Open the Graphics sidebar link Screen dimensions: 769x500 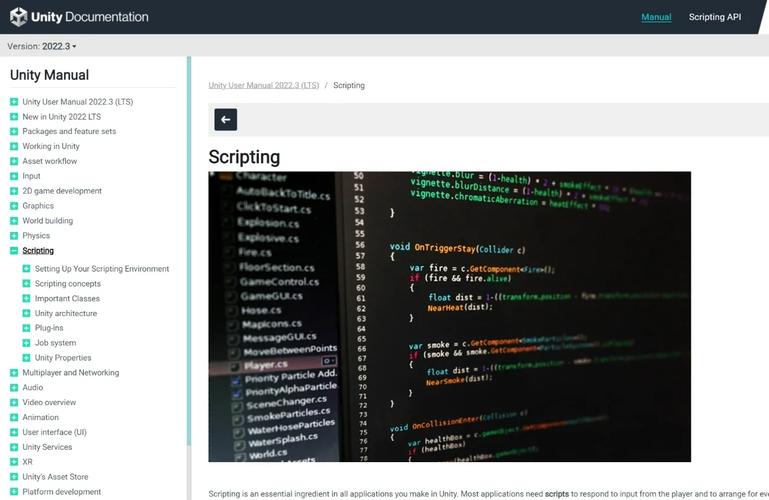pyautogui.click(x=38, y=206)
